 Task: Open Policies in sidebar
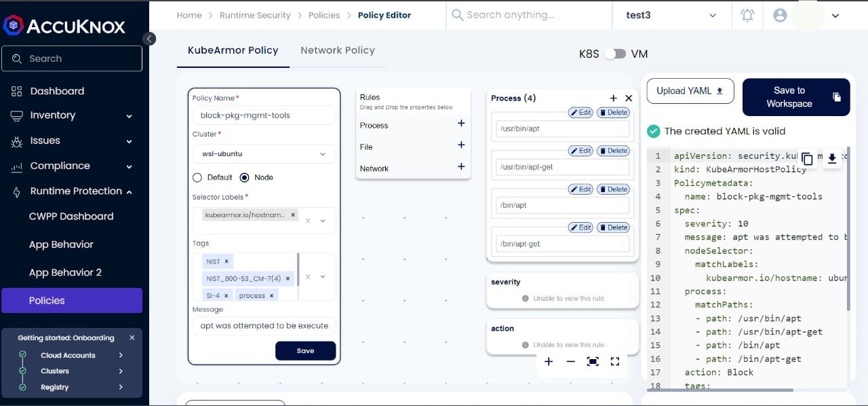click(x=72, y=301)
